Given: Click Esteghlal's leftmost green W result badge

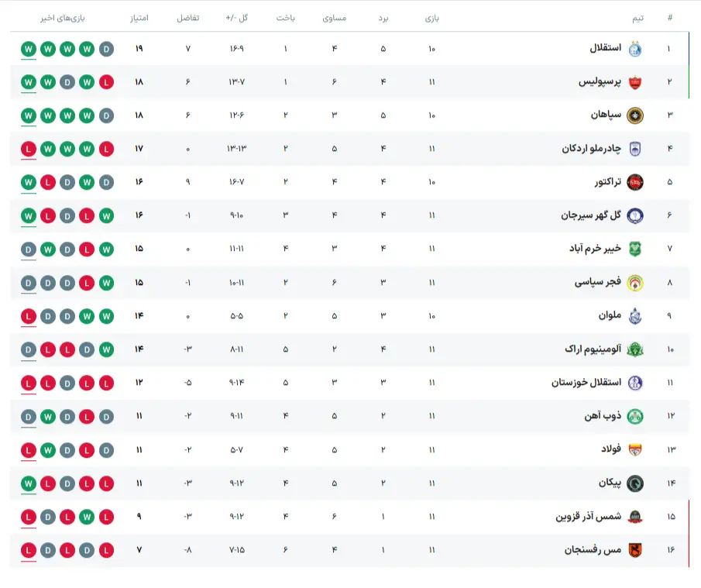Looking at the screenshot, I should (29, 49).
